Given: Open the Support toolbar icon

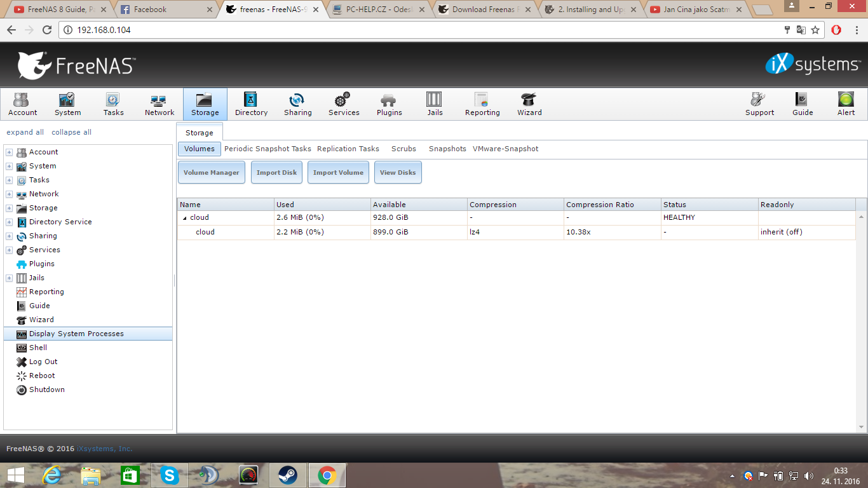Looking at the screenshot, I should [759, 104].
